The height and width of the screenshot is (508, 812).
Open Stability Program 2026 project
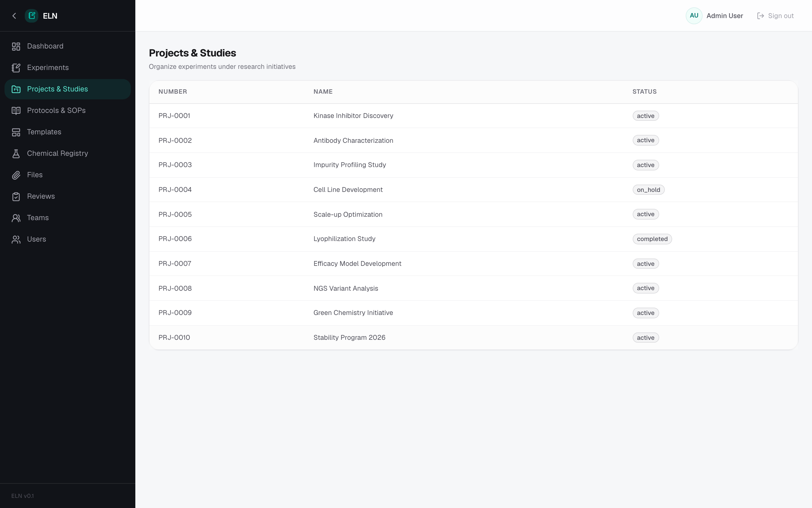point(349,338)
